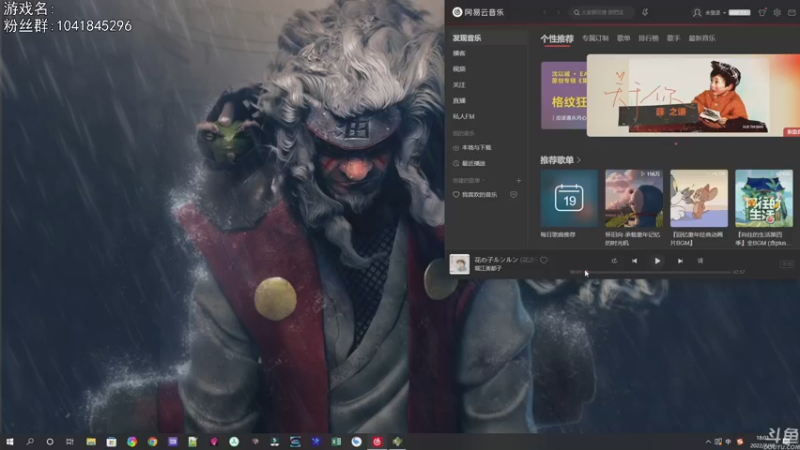Switch to the 歌手 tab
The image size is (800, 450).
coord(673,38)
